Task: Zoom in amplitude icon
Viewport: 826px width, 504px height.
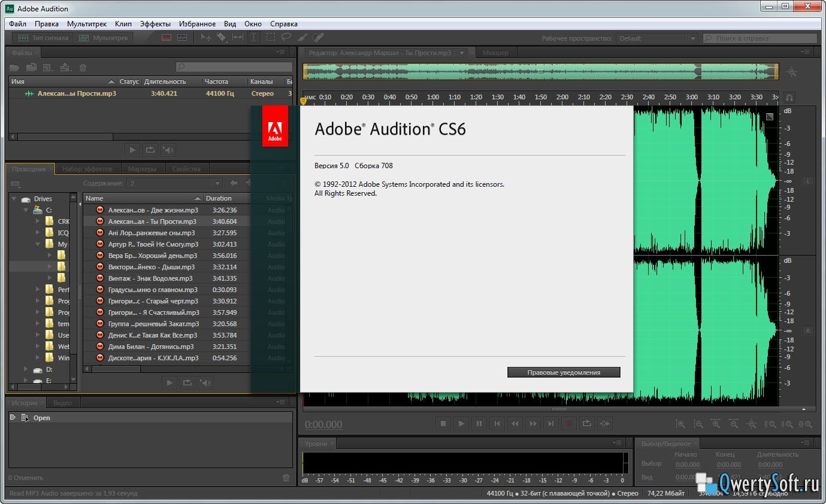Action: click(680, 424)
